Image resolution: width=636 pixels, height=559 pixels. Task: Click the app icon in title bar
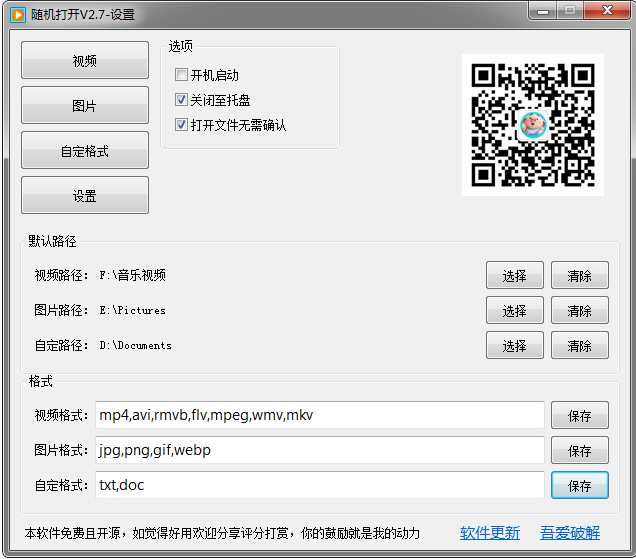pyautogui.click(x=18, y=15)
